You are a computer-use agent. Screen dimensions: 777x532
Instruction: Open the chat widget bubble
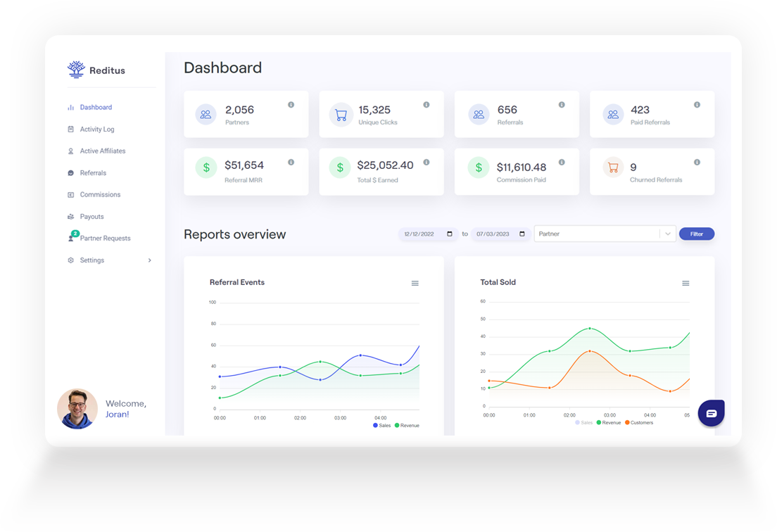(x=711, y=413)
